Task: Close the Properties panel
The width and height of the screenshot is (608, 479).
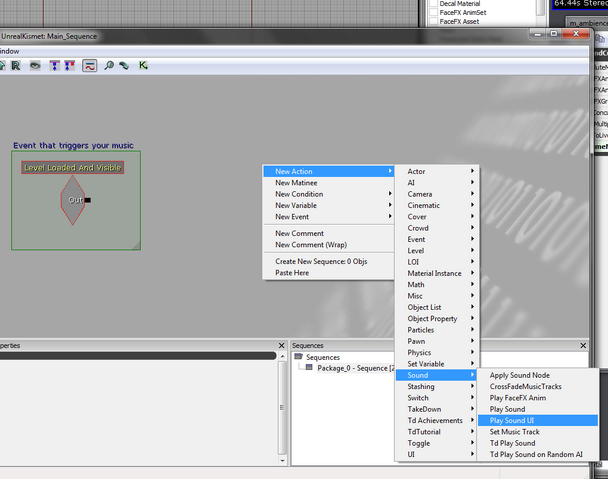Action: click(x=282, y=345)
